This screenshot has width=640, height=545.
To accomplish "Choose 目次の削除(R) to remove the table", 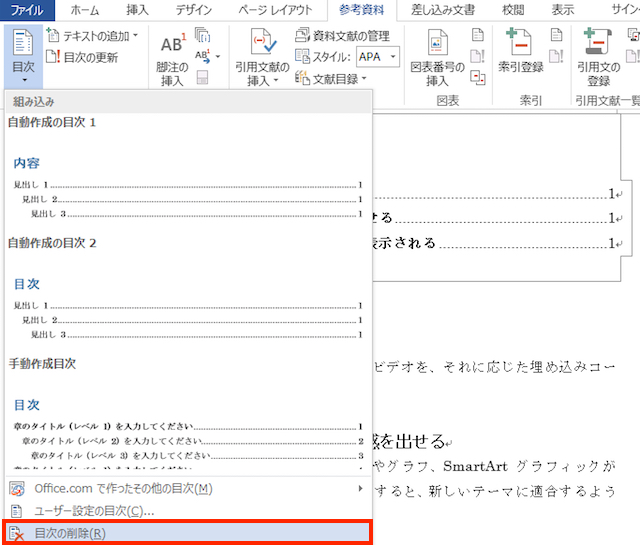I will (x=188, y=533).
